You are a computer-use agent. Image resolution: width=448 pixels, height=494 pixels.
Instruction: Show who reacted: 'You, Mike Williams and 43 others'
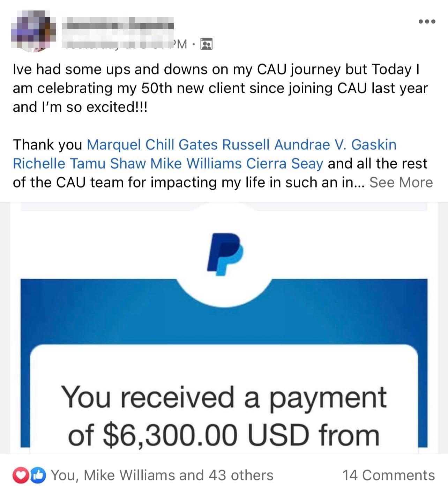162,475
